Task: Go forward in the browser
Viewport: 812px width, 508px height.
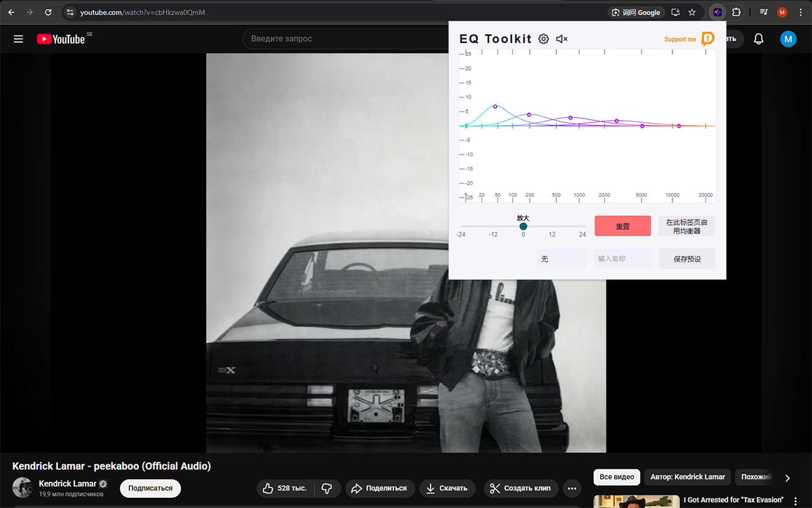Action: click(x=30, y=12)
